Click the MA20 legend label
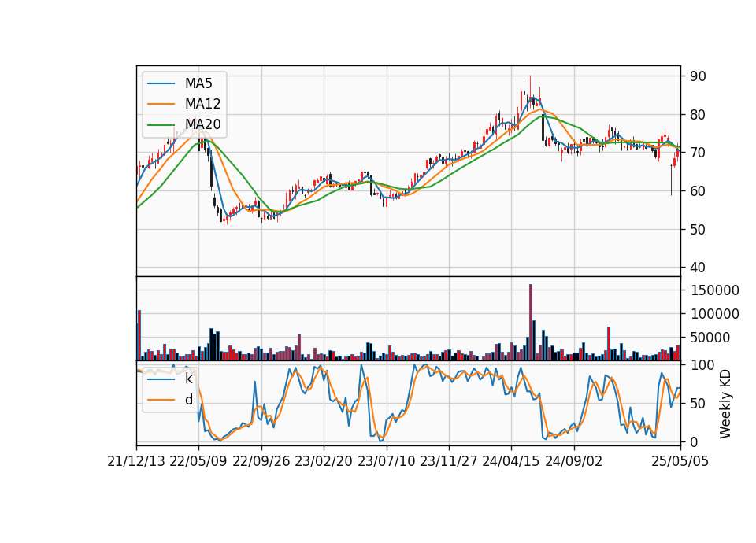Screen dimensions: 756x543 202,124
